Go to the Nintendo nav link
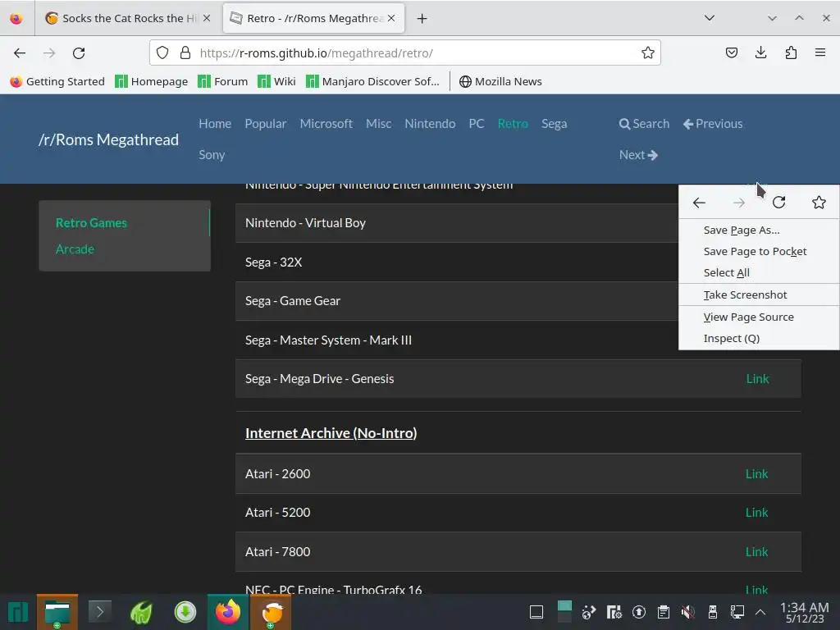Screen dimensions: 840x630 coord(430,124)
